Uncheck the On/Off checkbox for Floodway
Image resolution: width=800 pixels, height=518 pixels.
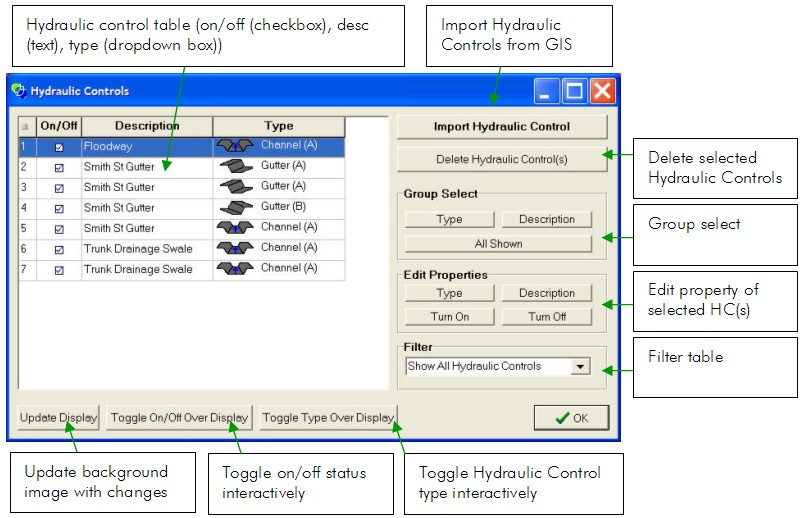[x=59, y=147]
